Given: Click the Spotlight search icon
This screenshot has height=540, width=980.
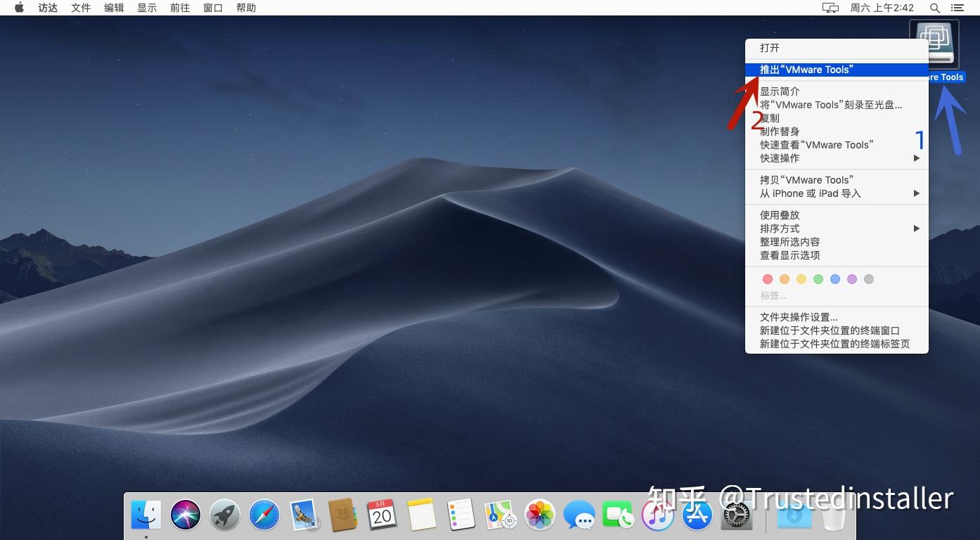Looking at the screenshot, I should [934, 8].
